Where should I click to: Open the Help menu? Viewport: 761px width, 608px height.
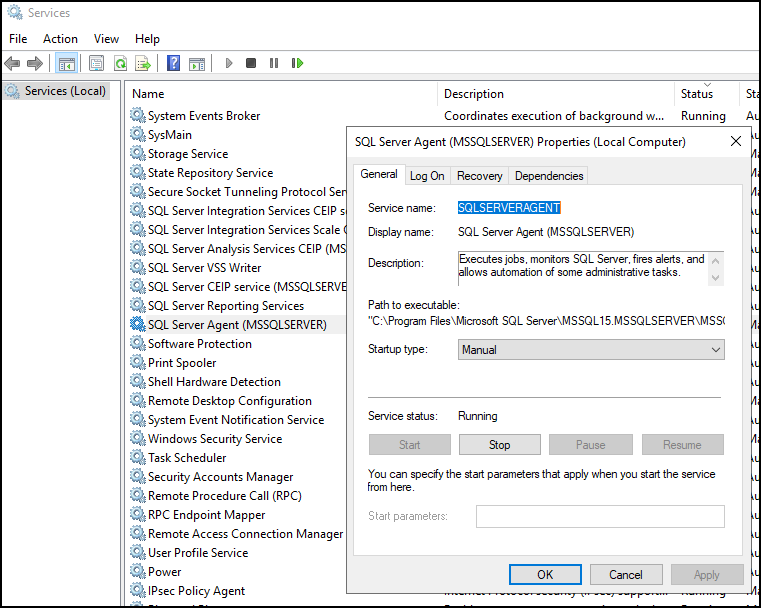147,39
